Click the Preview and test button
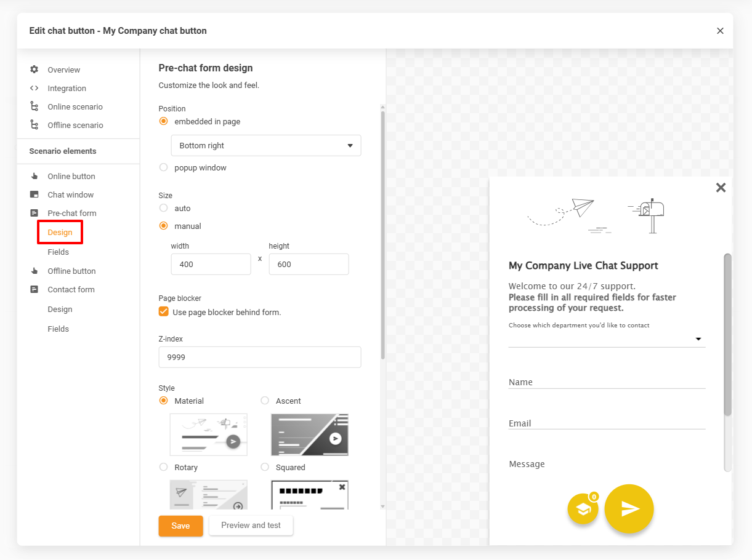The height and width of the screenshot is (560, 752). click(251, 526)
